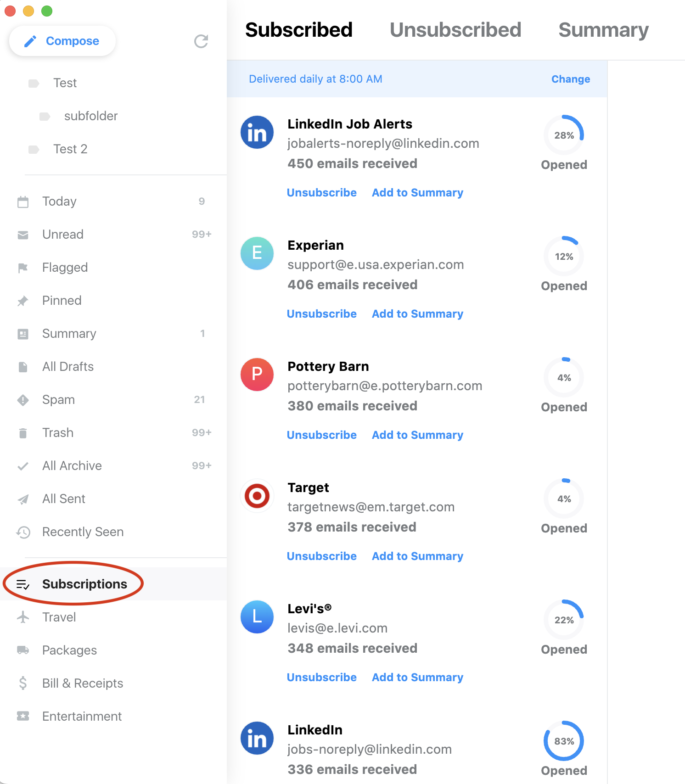The width and height of the screenshot is (685, 784).
Task: Unsubscribe from Target emails
Action: click(x=322, y=556)
